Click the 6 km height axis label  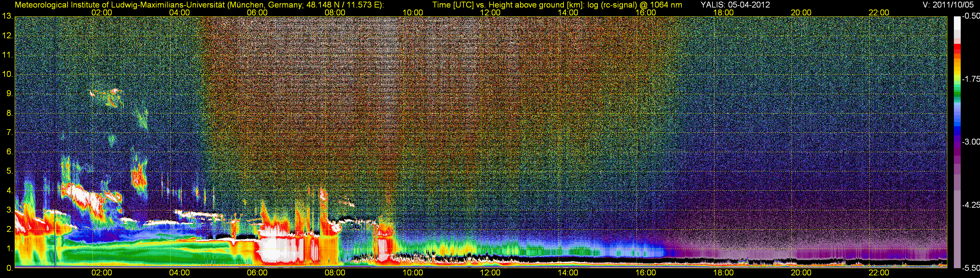(9, 152)
